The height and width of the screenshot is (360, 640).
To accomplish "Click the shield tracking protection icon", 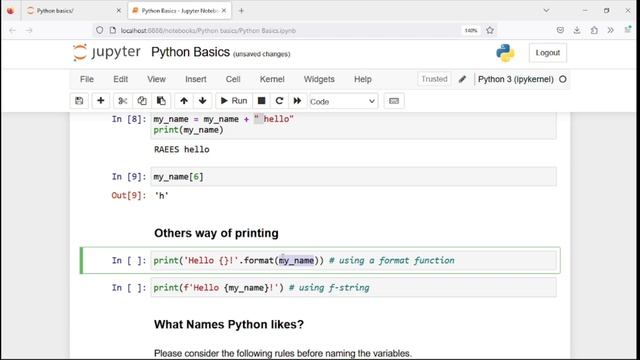I will click(x=99, y=30).
